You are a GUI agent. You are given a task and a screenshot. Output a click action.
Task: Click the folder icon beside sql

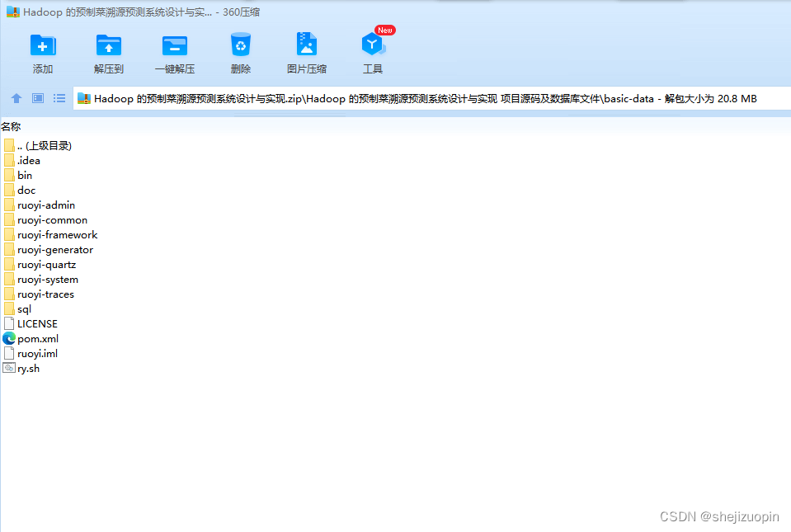(x=9, y=309)
